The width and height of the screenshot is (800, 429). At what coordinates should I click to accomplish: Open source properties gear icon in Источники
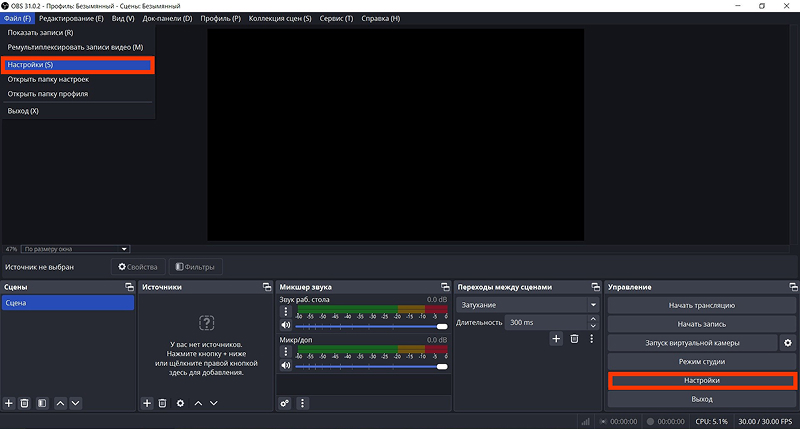(x=180, y=403)
